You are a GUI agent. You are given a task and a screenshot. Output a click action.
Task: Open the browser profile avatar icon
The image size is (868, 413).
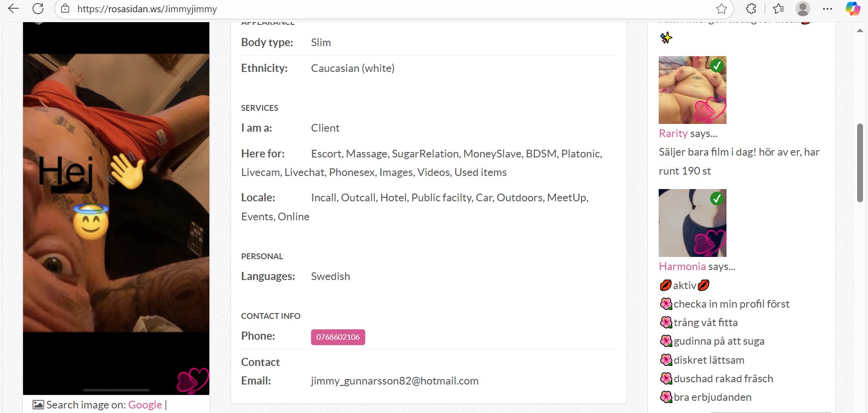click(x=802, y=9)
